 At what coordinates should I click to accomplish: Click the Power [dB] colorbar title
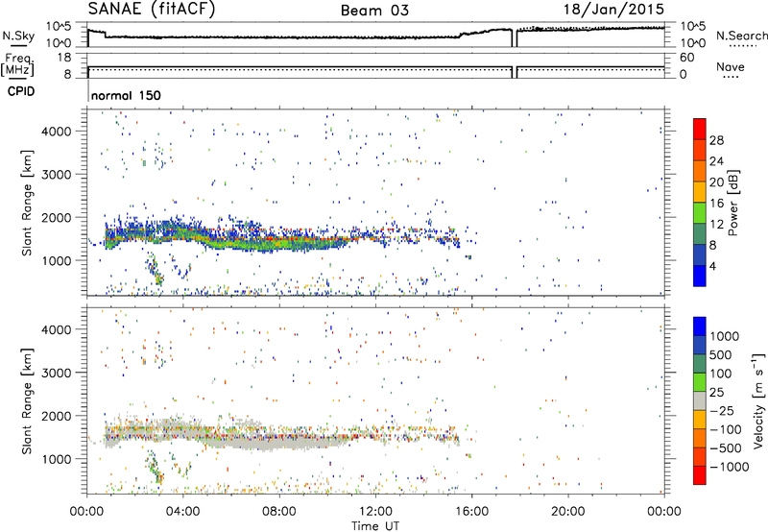click(x=732, y=203)
